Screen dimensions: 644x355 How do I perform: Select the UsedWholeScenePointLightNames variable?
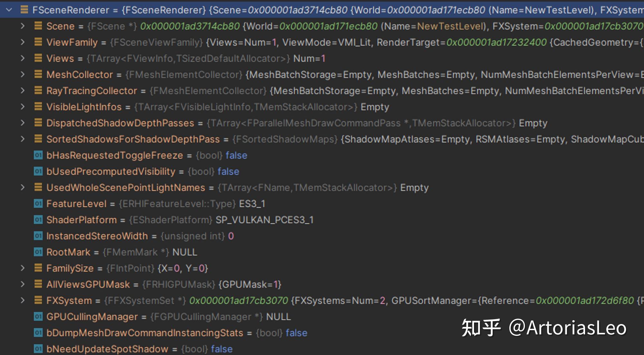tap(126, 187)
